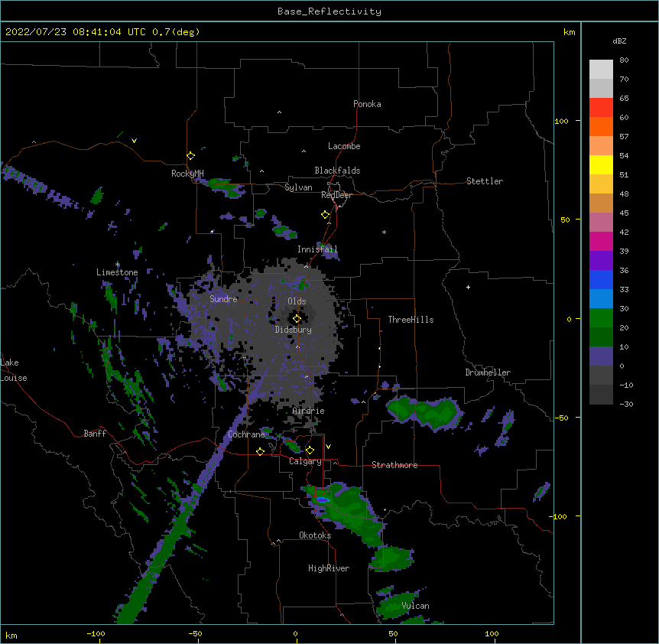The width and height of the screenshot is (659, 644).
Task: Click the Olds label
Action: (297, 301)
